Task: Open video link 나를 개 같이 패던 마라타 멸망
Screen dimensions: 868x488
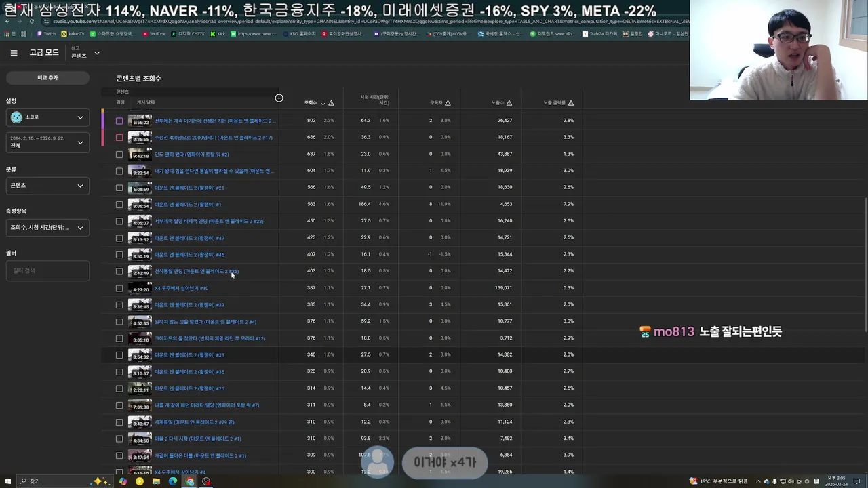Action: pos(207,405)
